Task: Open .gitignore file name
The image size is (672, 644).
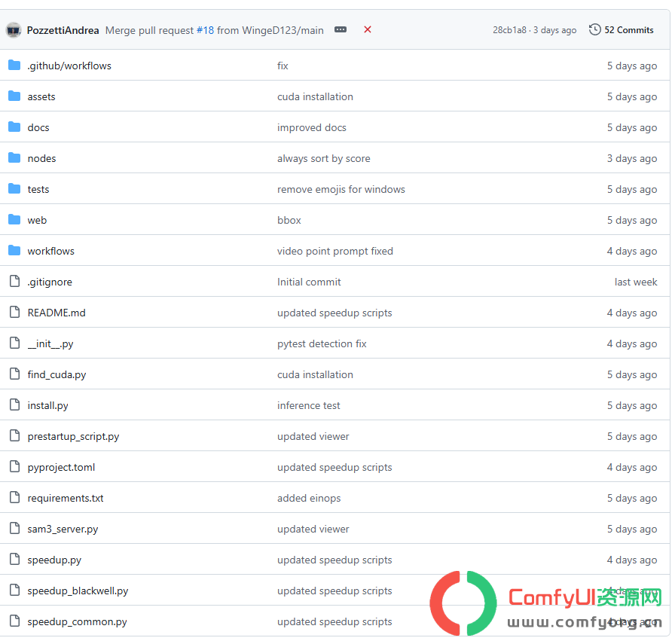Action: click(49, 282)
